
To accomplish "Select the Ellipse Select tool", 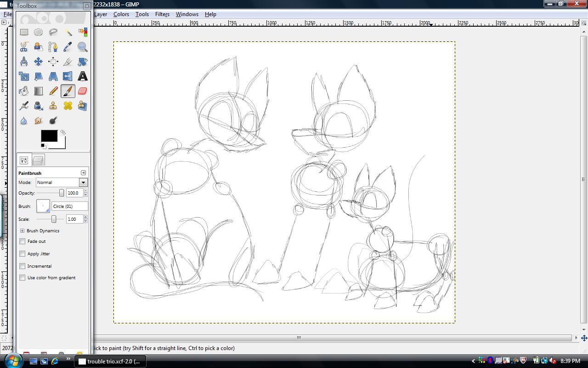I will pyautogui.click(x=39, y=32).
